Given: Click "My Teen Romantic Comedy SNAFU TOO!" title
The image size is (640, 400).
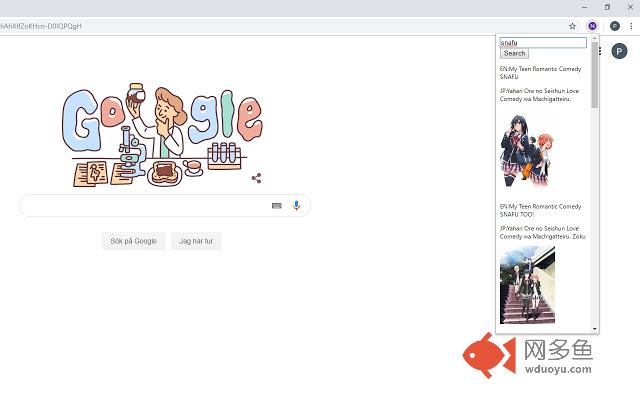Looking at the screenshot, I should [540, 210].
